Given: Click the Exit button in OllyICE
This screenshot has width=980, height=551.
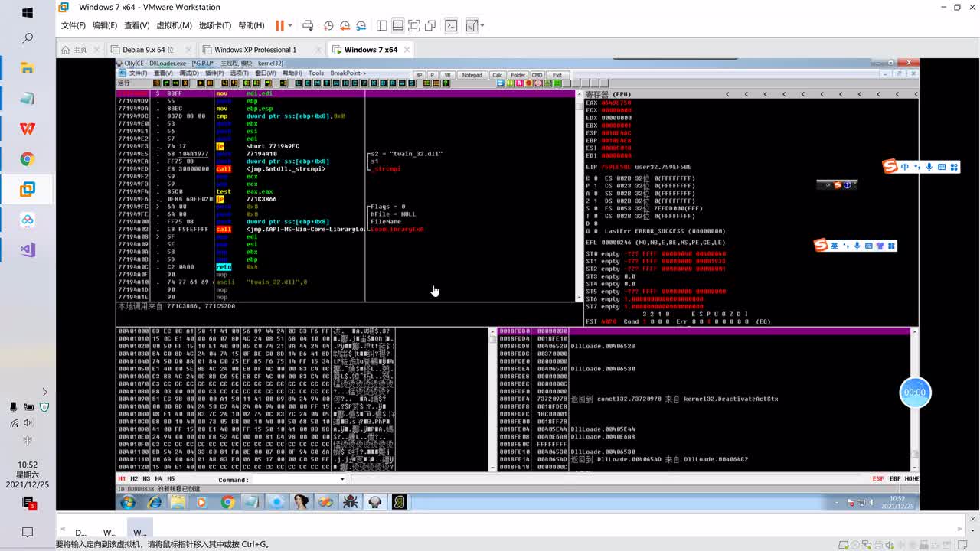Looking at the screenshot, I should [x=557, y=75].
